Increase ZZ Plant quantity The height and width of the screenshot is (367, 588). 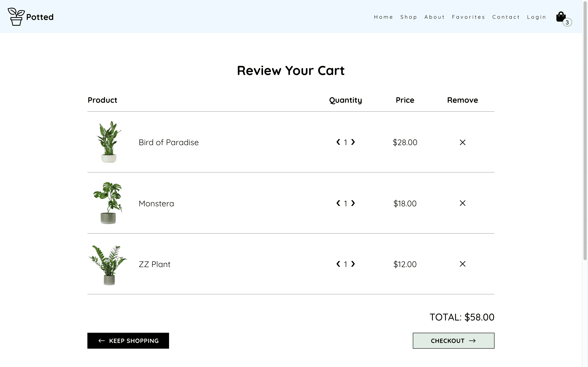(353, 264)
